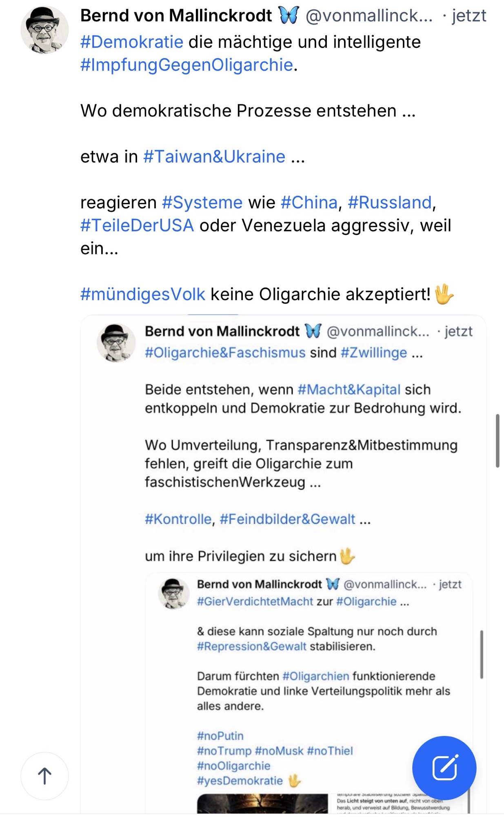The height and width of the screenshot is (817, 504).
Task: Open the dark image thumbnail at bottom
Action: (262, 804)
